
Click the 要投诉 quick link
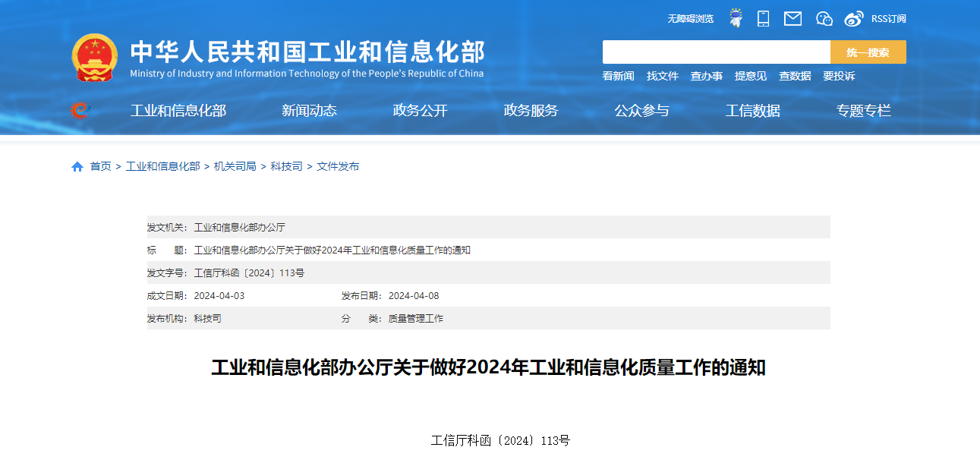click(x=839, y=76)
